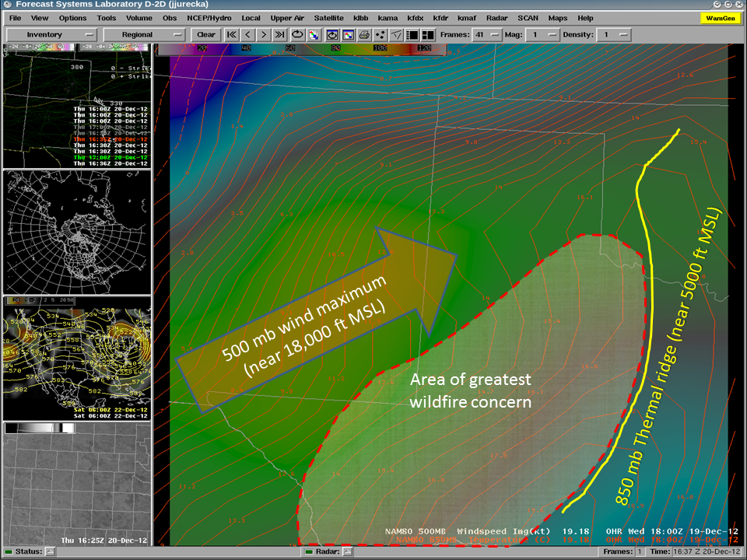Viewport: 747px width, 560px height.
Task: Open the Frames count dropdown
Action: pyautogui.click(x=487, y=35)
